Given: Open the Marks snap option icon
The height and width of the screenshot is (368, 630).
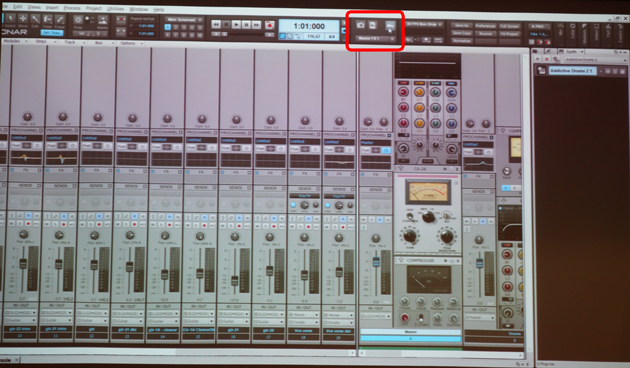Looking at the screenshot, I should 102,20.
